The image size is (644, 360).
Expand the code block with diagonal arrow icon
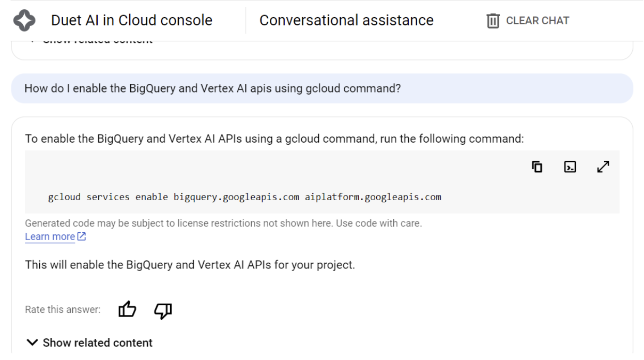pos(604,168)
